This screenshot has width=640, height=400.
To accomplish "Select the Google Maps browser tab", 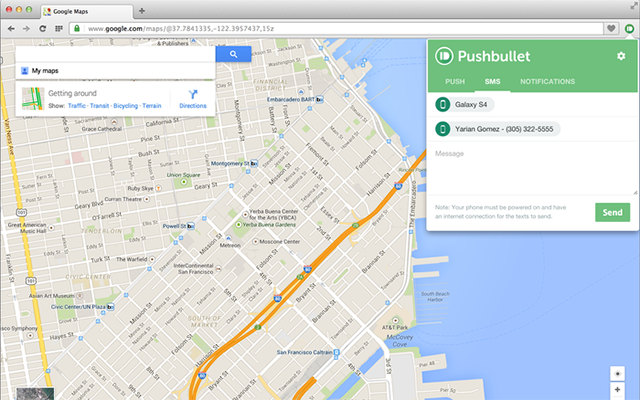I will pyautogui.click(x=87, y=11).
